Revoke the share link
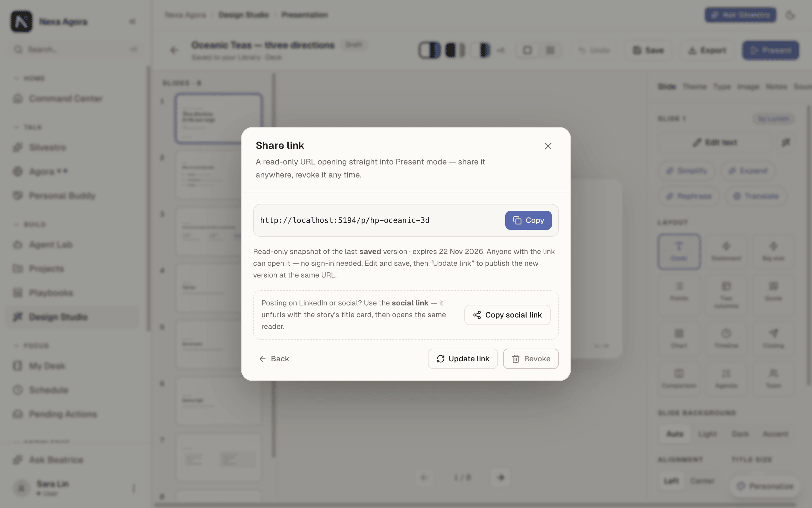Viewport: 812px width, 508px height. [530, 359]
